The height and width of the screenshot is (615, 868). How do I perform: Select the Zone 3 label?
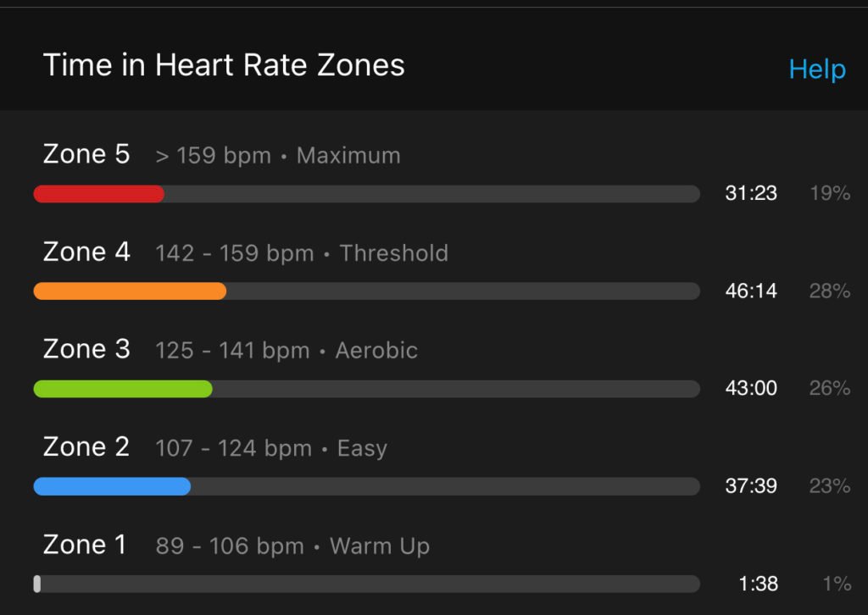(x=86, y=350)
